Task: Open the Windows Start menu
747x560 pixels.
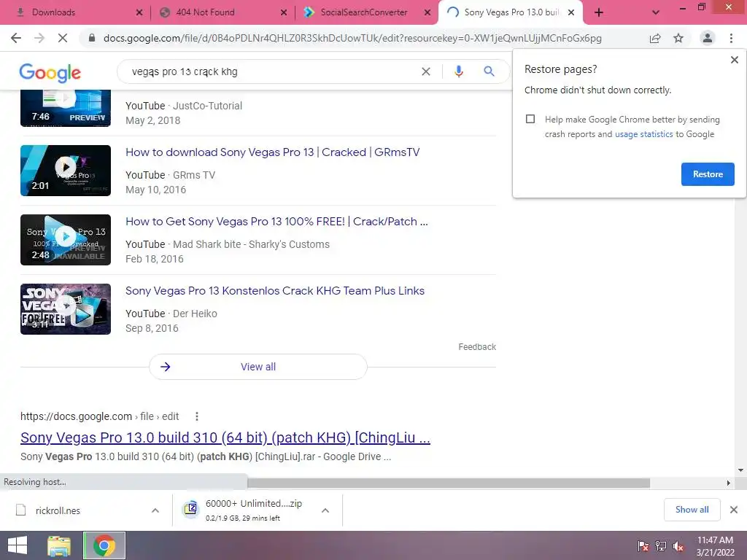Action: click(x=18, y=545)
